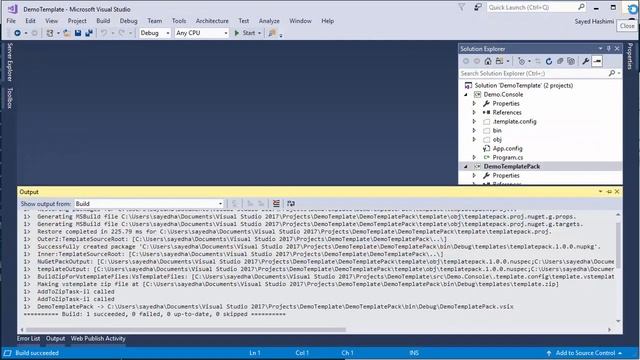Collapse the DemoTemplatePack project node
The height and width of the screenshot is (360, 640).
pyautogui.click(x=466, y=167)
